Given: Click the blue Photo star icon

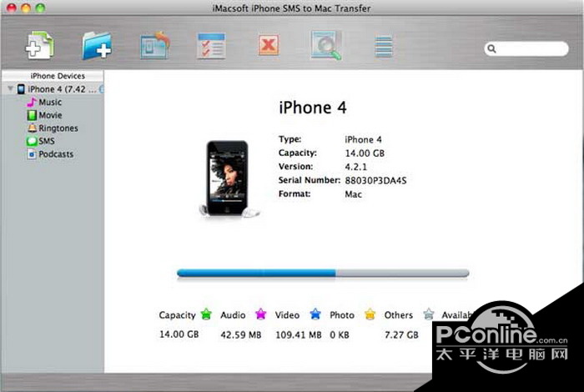Looking at the screenshot, I should [x=315, y=314].
